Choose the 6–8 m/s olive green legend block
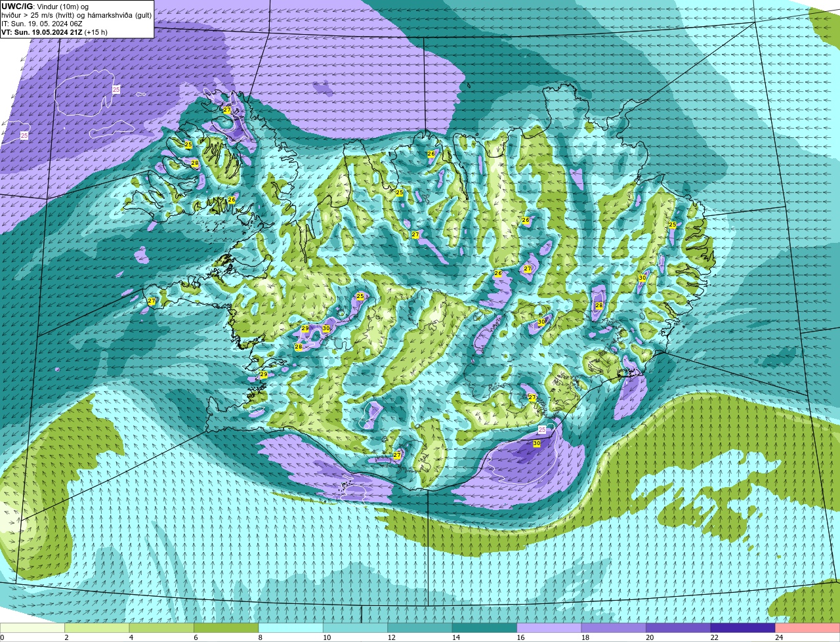Screen dimensions: 840x642 pos(226,628)
